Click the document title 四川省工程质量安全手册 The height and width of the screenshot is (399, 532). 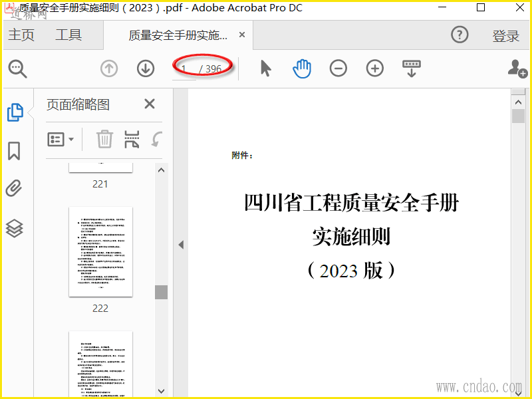point(352,203)
